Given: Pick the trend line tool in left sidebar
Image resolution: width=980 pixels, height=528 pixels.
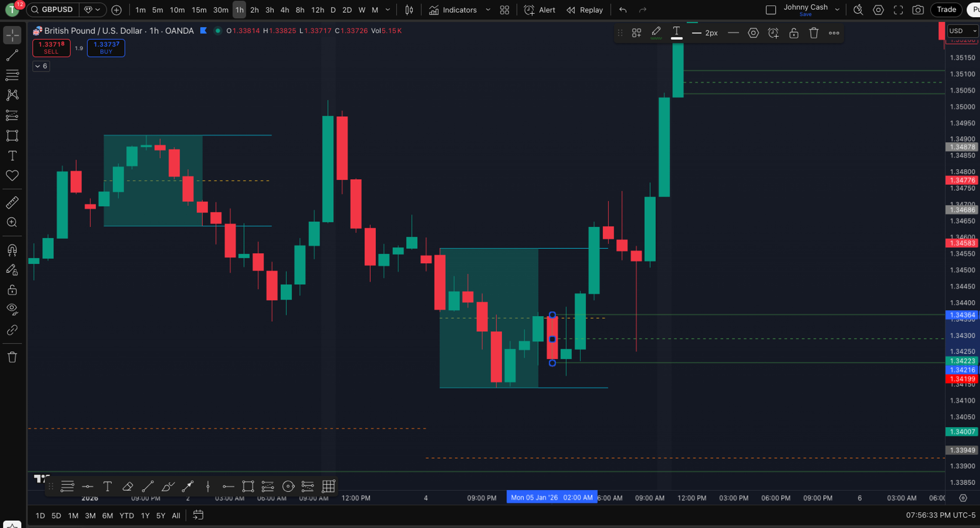Looking at the screenshot, I should point(12,55).
